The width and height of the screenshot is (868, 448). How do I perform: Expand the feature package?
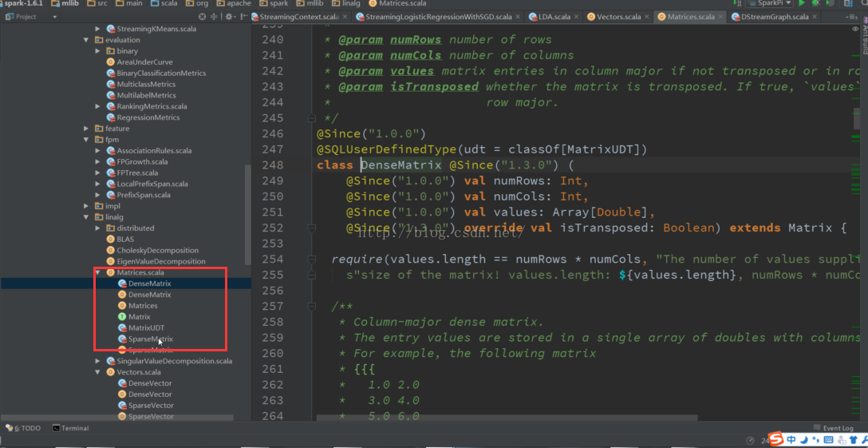[x=86, y=129]
